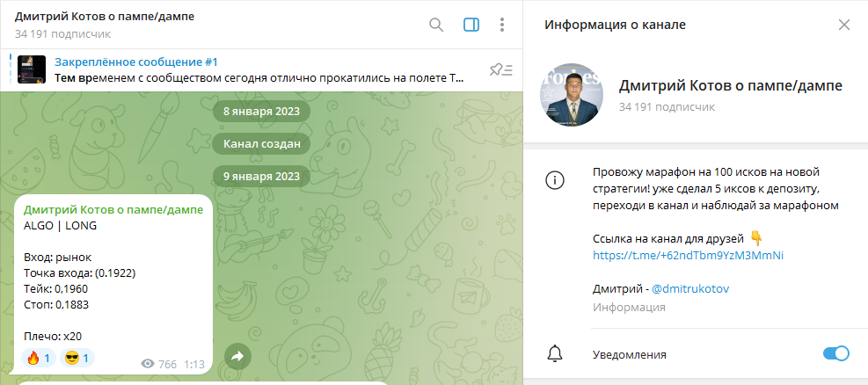Toggle the right sidebar panel icon
The width and height of the screenshot is (868, 385).
tap(471, 25)
